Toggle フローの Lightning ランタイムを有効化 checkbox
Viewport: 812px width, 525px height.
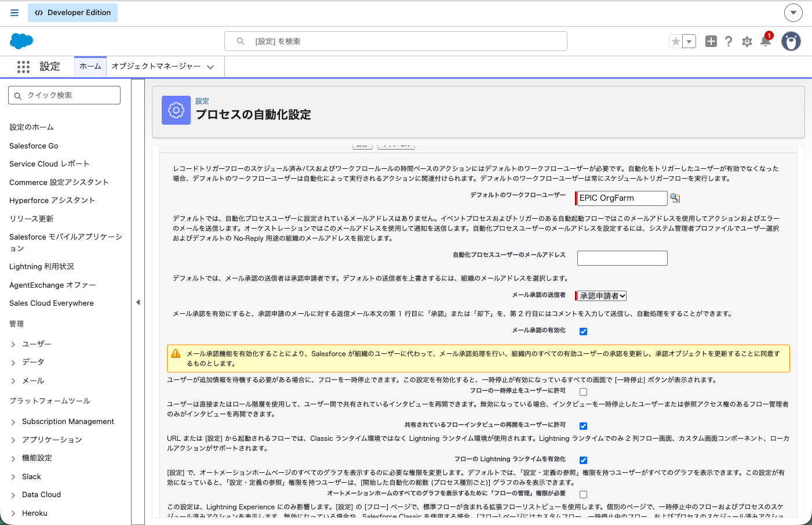583,460
